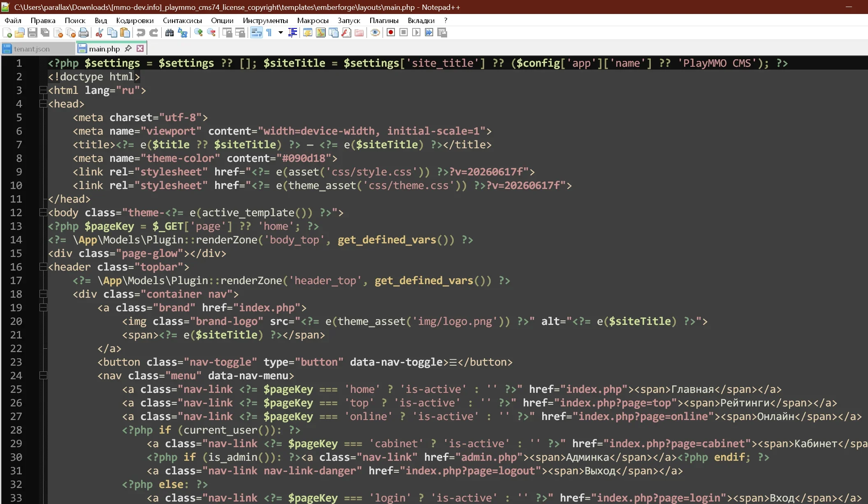
Task: Open the Вид menu
Action: point(101,20)
